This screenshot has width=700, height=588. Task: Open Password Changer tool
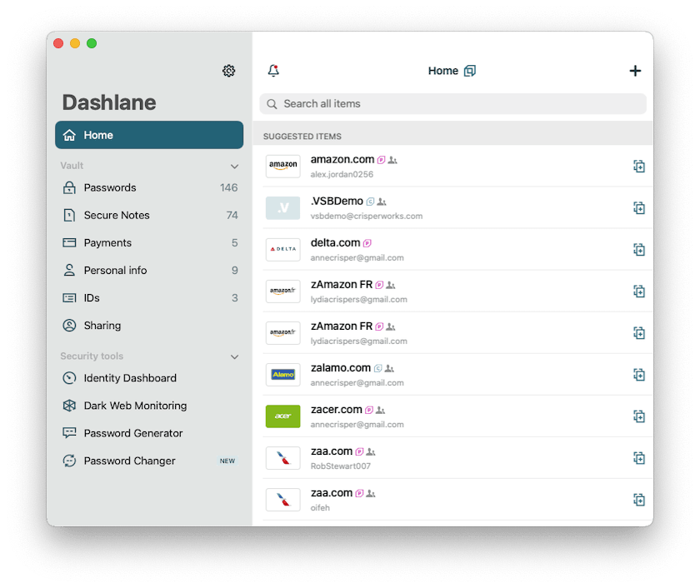point(129,461)
